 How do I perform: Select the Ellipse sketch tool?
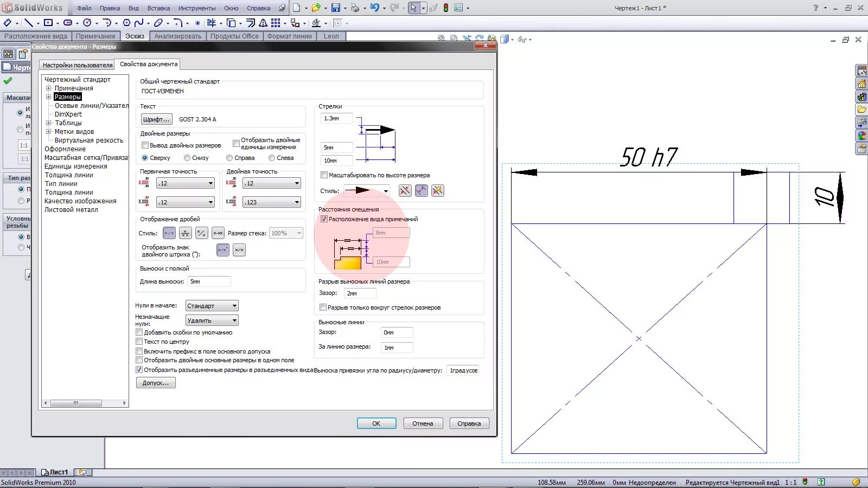pyautogui.click(x=158, y=23)
